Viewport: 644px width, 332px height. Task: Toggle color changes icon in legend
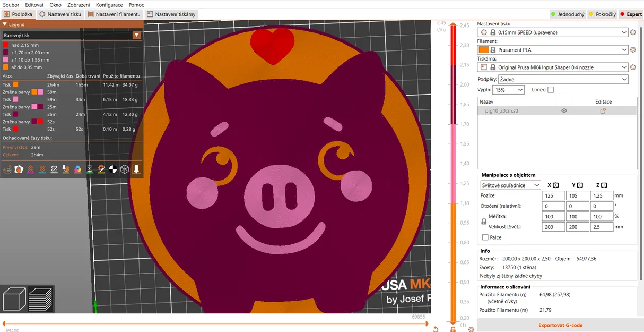tap(77, 169)
